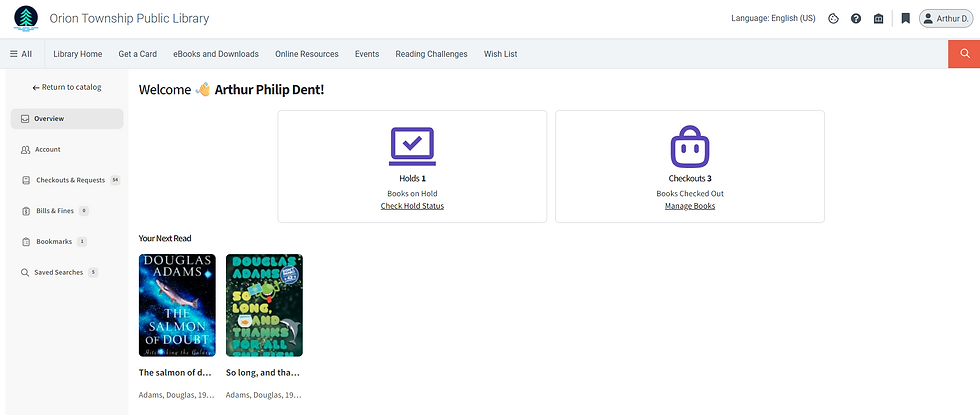
Task: Click the 5 badge on Saved Searches
Action: coord(93,272)
